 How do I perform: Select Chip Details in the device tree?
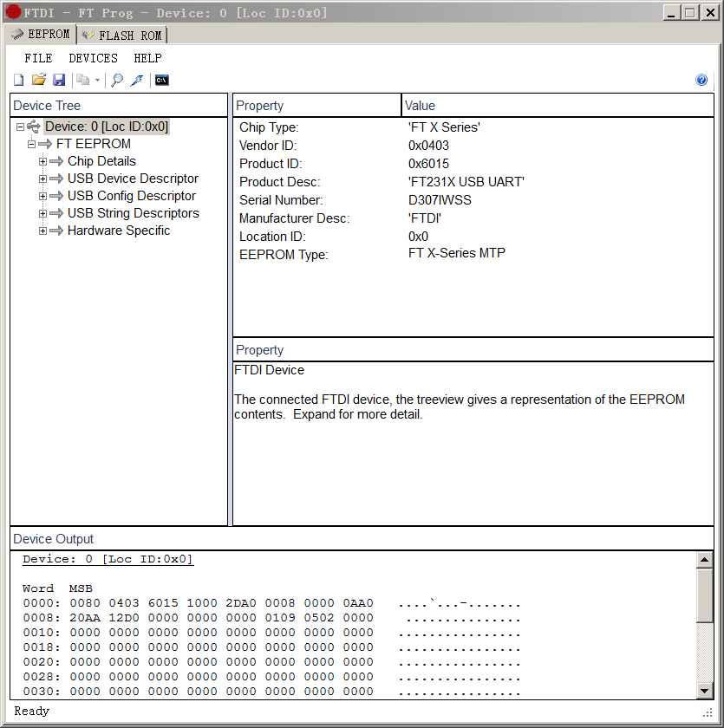pyautogui.click(x=101, y=161)
